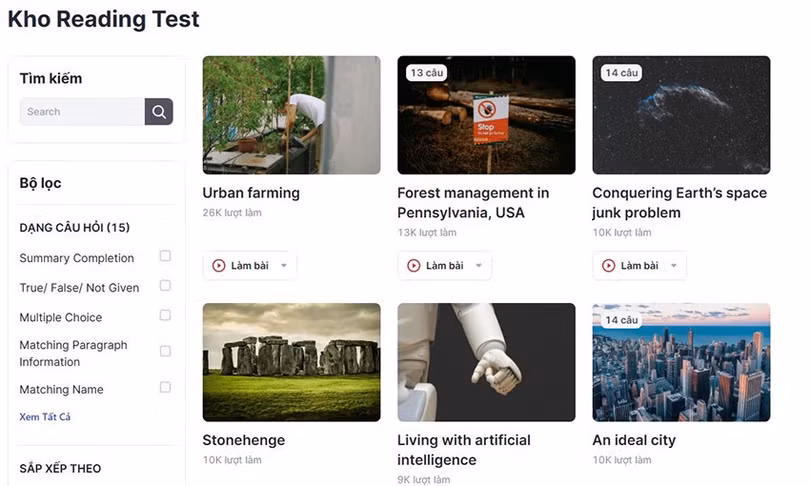810x486 pixels.
Task: Click the 13 câu badge on forest image
Action: click(426, 73)
